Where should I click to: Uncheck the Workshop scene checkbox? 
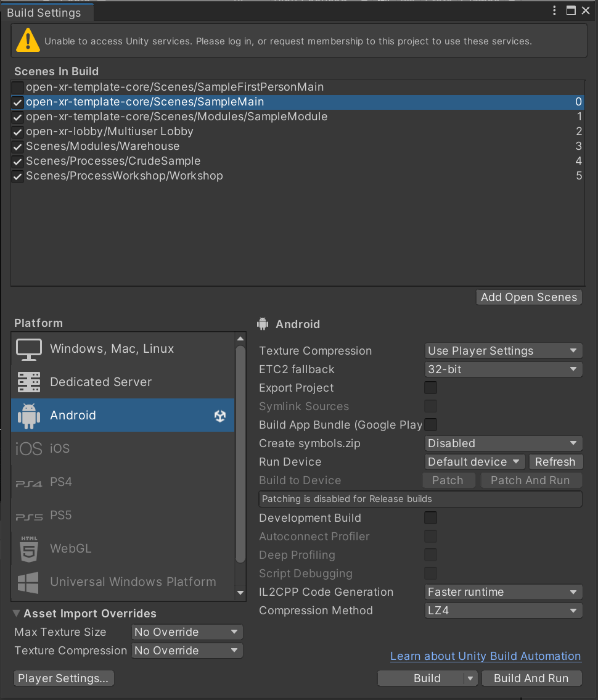click(x=18, y=176)
